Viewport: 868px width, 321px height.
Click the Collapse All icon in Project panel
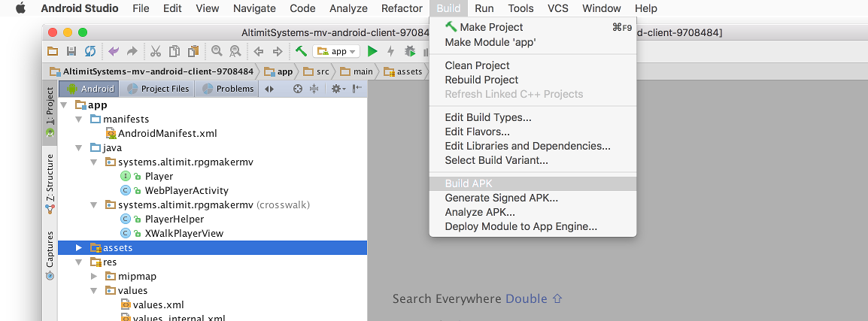314,89
